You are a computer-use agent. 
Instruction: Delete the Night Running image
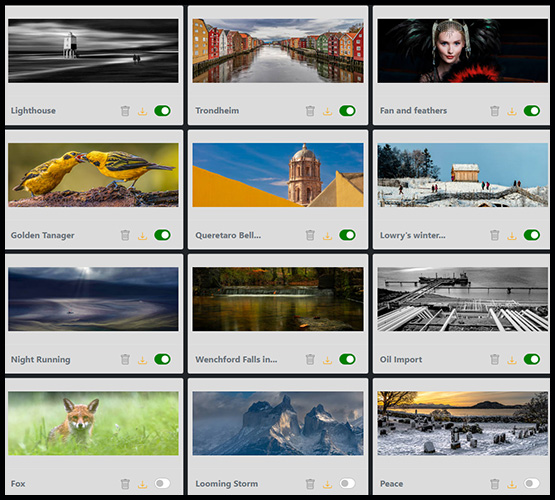point(125,359)
